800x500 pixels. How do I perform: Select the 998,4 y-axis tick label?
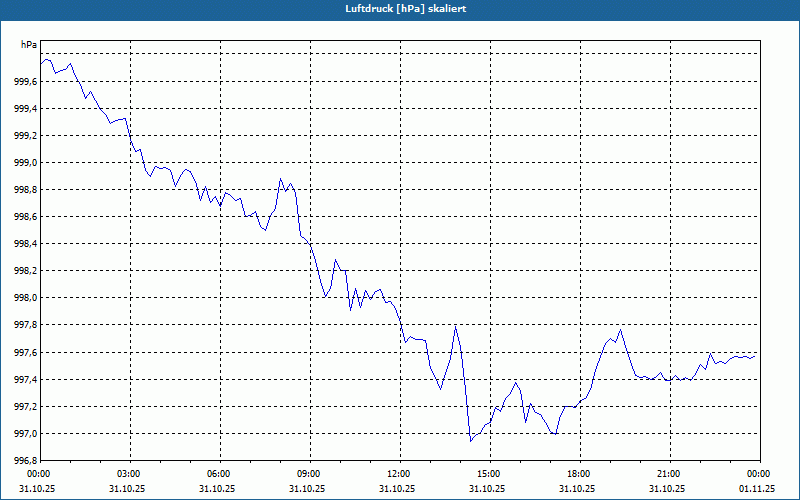tap(26, 244)
